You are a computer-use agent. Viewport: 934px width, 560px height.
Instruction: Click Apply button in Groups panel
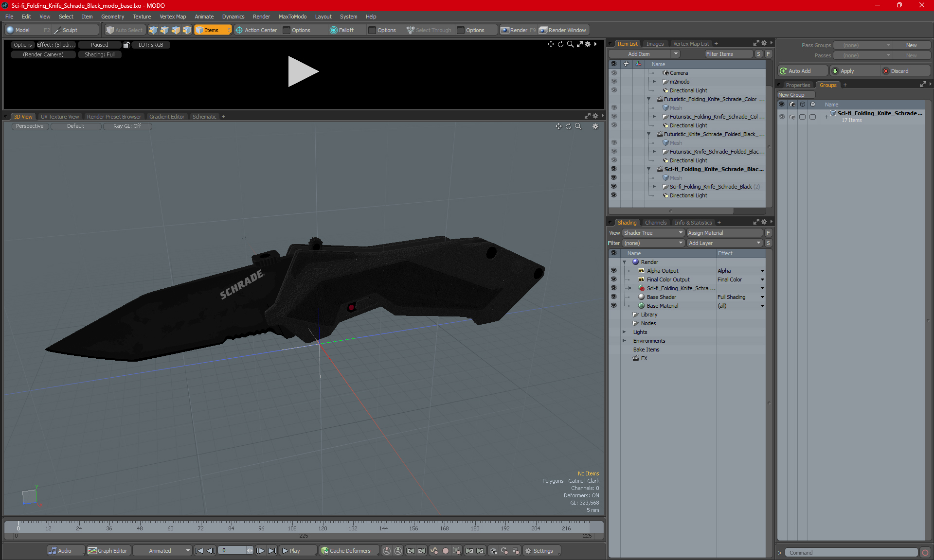point(855,71)
